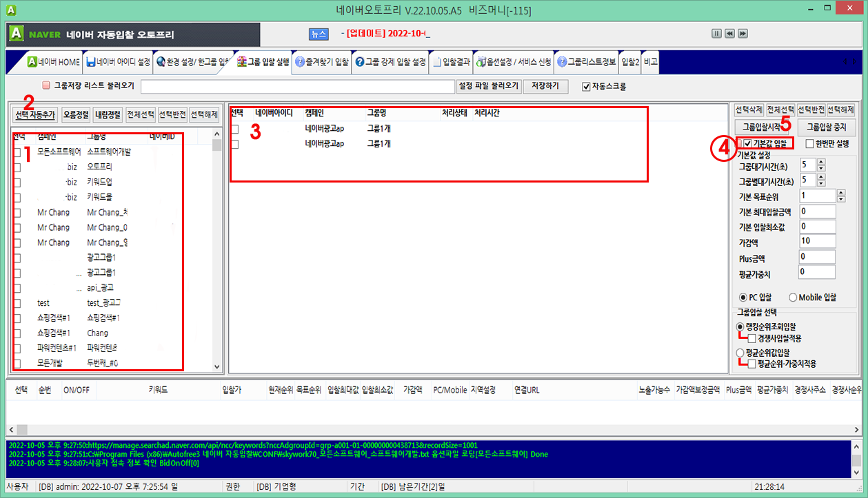This screenshot has width=868, height=498.
Task: Click the rewind double-arrow icon near top right
Action: 730,32
